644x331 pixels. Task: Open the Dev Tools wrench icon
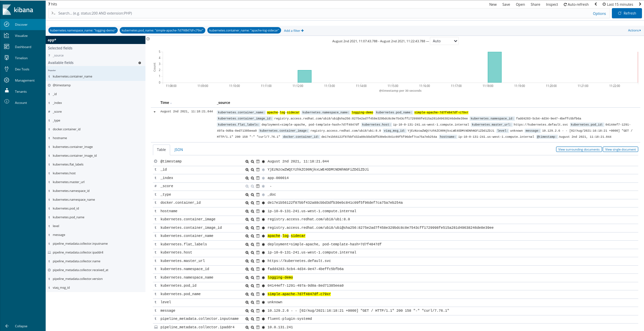[6, 69]
